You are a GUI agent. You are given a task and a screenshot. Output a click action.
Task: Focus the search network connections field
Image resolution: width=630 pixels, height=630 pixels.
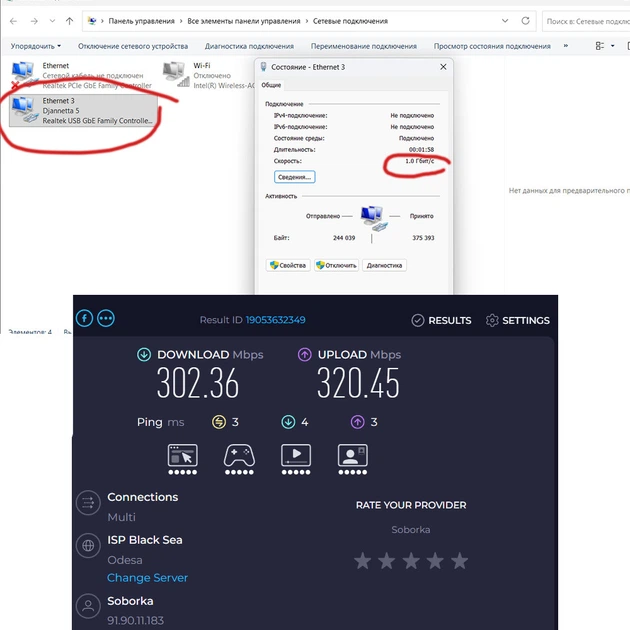(586, 21)
